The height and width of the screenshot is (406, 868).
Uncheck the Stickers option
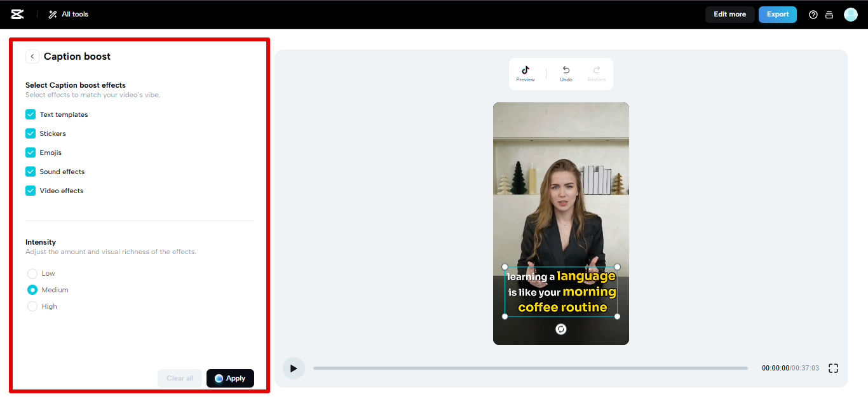pos(30,133)
